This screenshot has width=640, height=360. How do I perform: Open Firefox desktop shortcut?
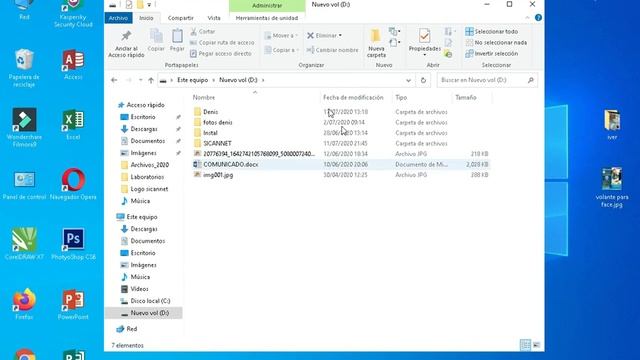tap(24, 304)
